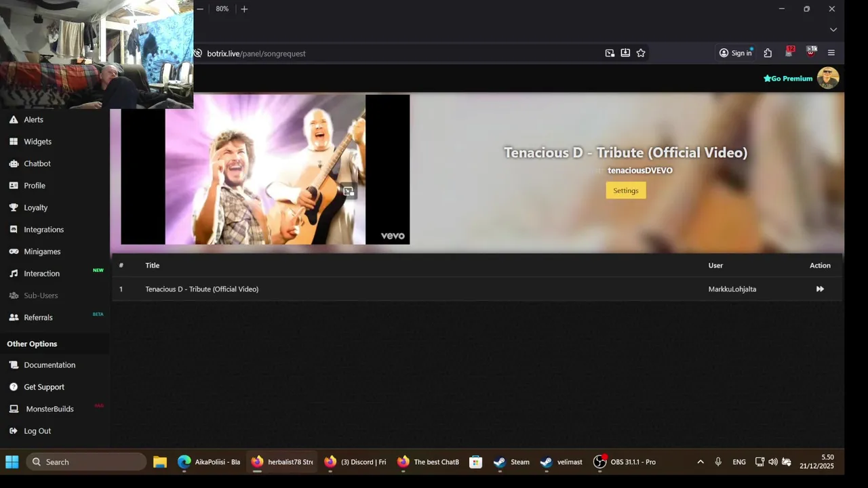868x488 pixels.
Task: Open the user avatar in top right
Action: coord(828,78)
